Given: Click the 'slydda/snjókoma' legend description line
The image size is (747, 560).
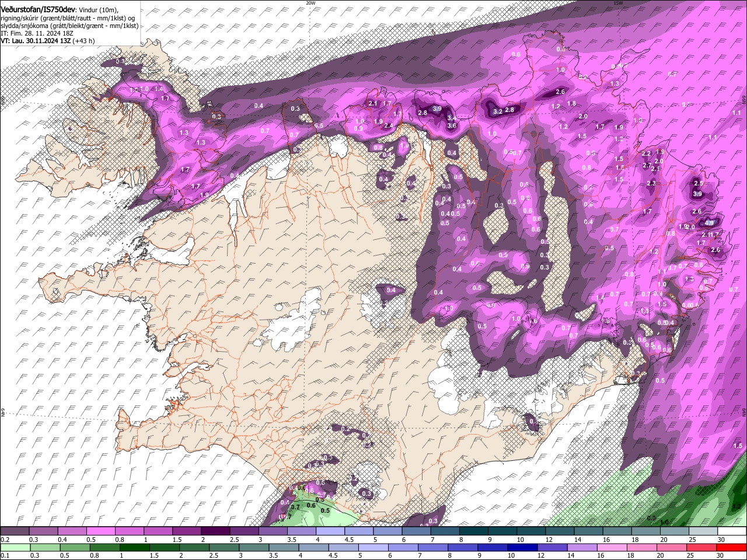Looking at the screenshot, I should (70, 26).
